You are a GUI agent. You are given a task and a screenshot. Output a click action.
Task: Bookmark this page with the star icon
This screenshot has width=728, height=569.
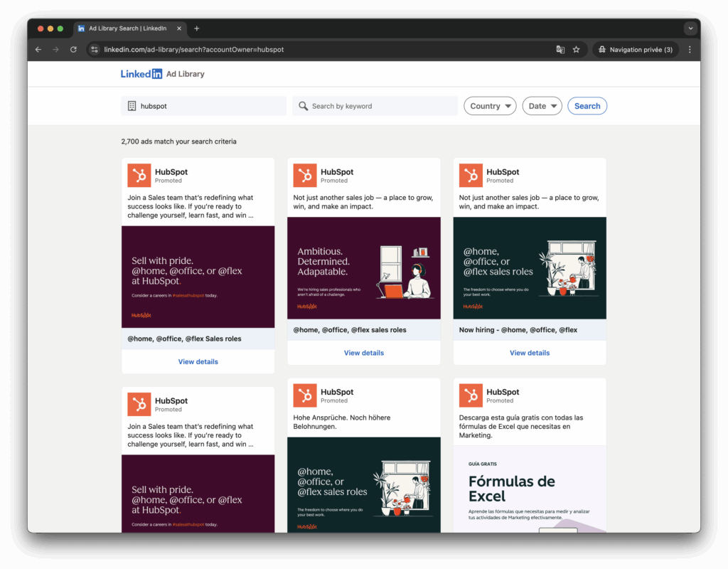577,50
